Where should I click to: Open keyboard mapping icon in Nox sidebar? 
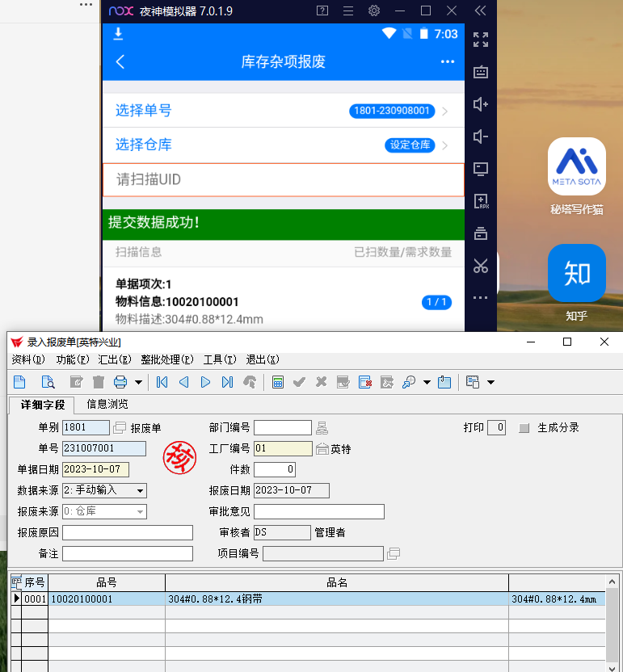pos(481,71)
